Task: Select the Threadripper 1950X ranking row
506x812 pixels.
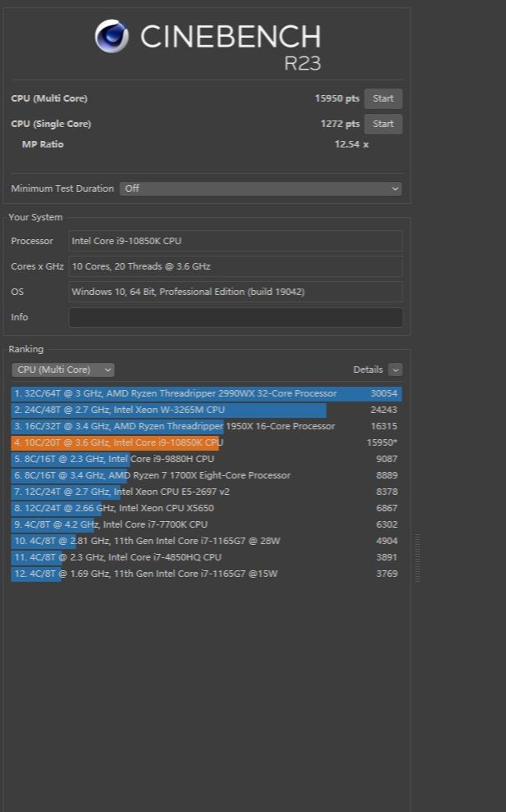Action: click(x=205, y=426)
